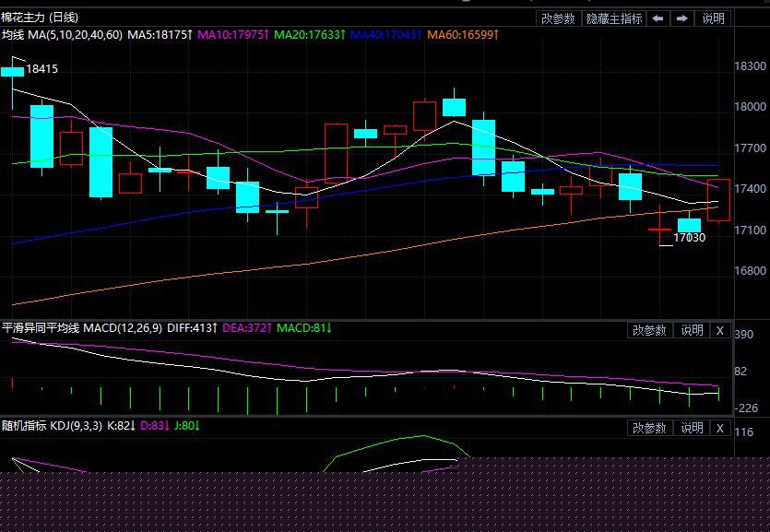Image resolution: width=770 pixels, height=532 pixels.
Task: Open 改参数 for the main MA chart
Action: tap(558, 18)
